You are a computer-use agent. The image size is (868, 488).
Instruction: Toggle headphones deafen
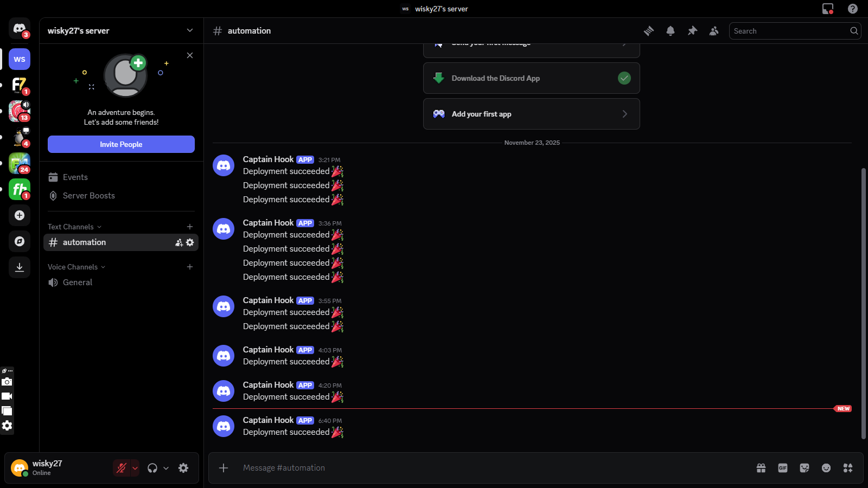point(152,468)
